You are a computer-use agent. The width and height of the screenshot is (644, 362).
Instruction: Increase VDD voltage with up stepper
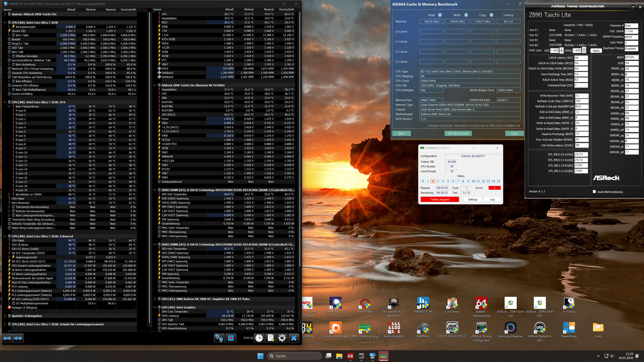click(561, 49)
